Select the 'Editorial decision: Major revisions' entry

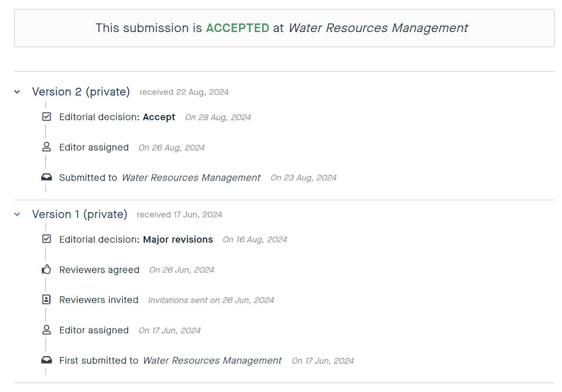tap(136, 240)
